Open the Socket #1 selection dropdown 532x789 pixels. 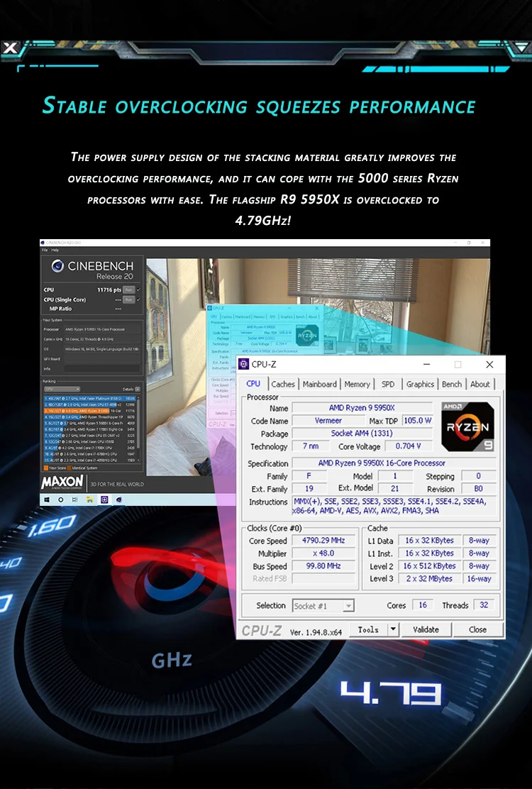[x=323, y=606]
